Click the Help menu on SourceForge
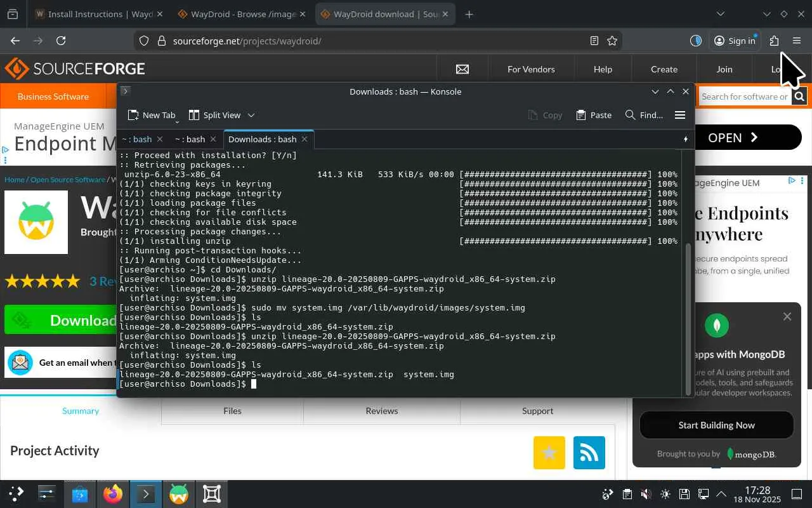812x508 pixels. [603, 69]
